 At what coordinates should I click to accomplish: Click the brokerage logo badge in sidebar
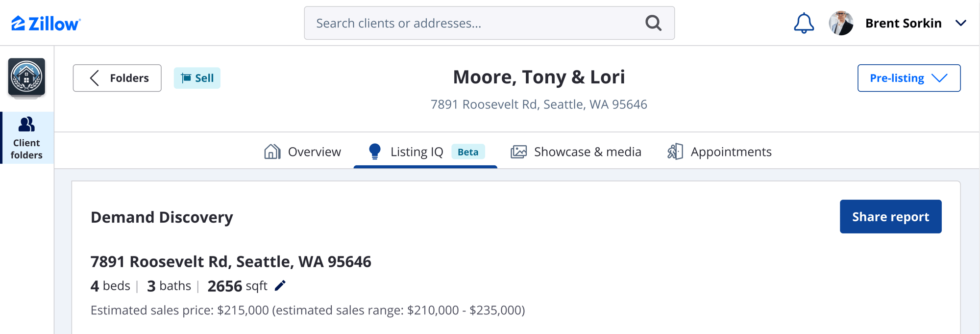[26, 77]
